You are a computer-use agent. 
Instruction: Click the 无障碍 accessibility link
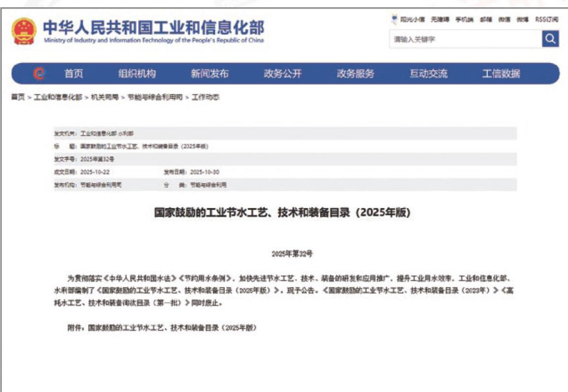pos(440,20)
